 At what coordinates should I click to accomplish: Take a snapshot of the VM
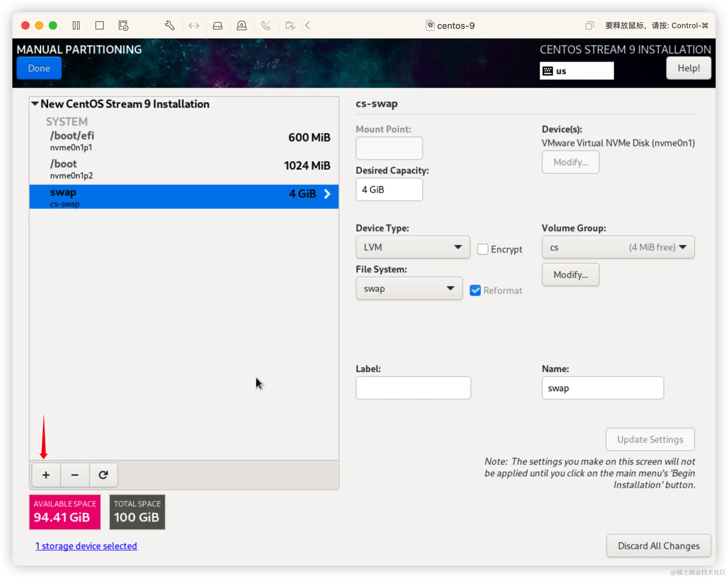click(x=123, y=25)
